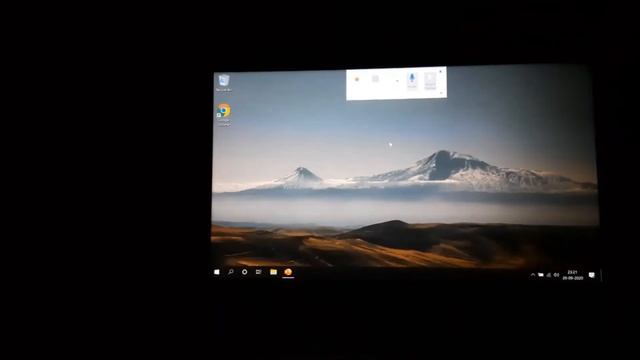Select the grey document item at popup right

[x=430, y=81]
